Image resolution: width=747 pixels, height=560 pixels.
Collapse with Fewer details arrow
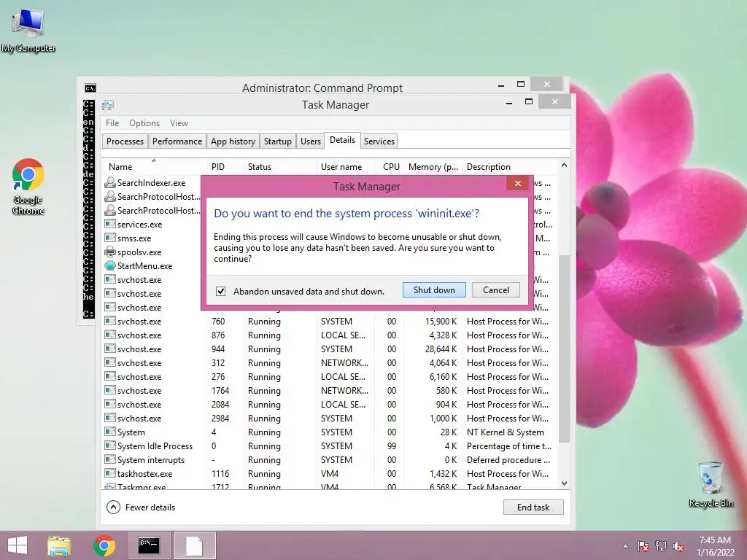(x=113, y=507)
